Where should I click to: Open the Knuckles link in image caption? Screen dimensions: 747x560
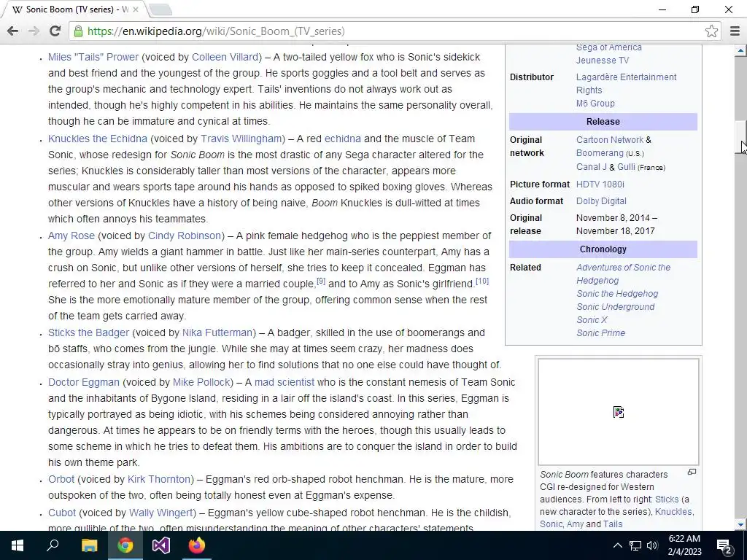673,512
